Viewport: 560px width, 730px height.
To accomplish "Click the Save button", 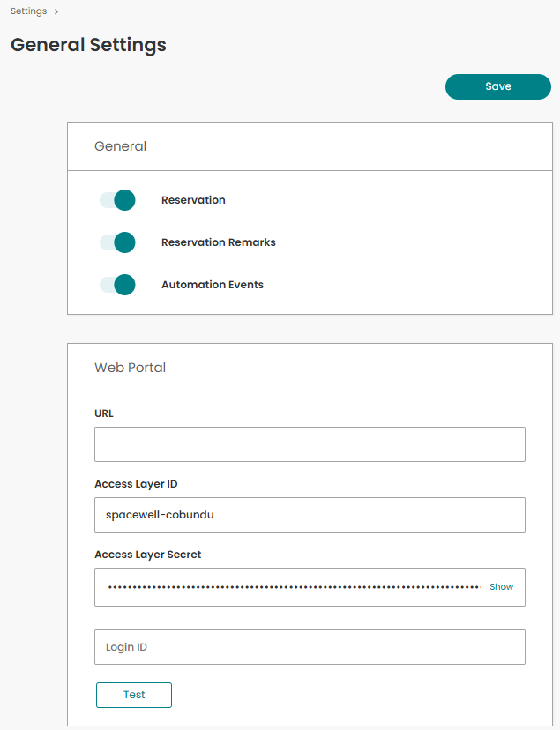I will [x=498, y=86].
